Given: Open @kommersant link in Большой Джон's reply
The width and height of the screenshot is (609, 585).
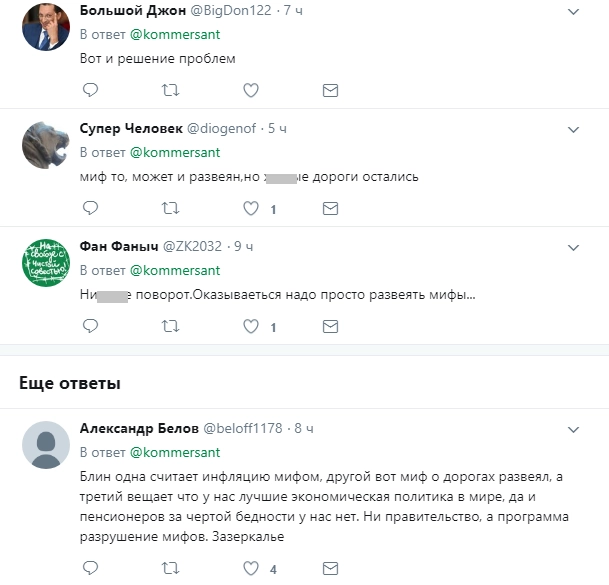Looking at the screenshot, I should 175,35.
